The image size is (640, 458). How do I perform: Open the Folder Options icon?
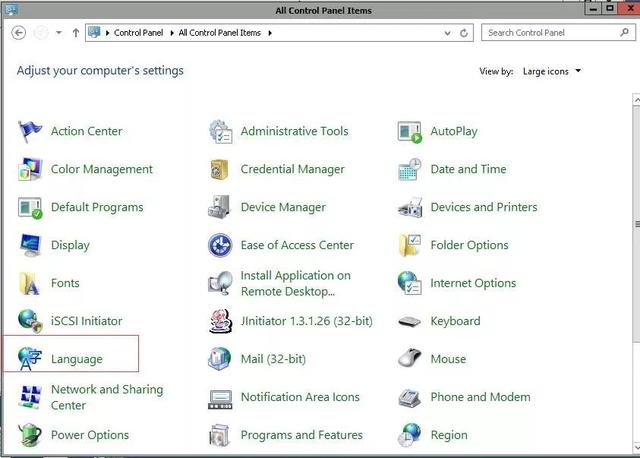click(409, 245)
